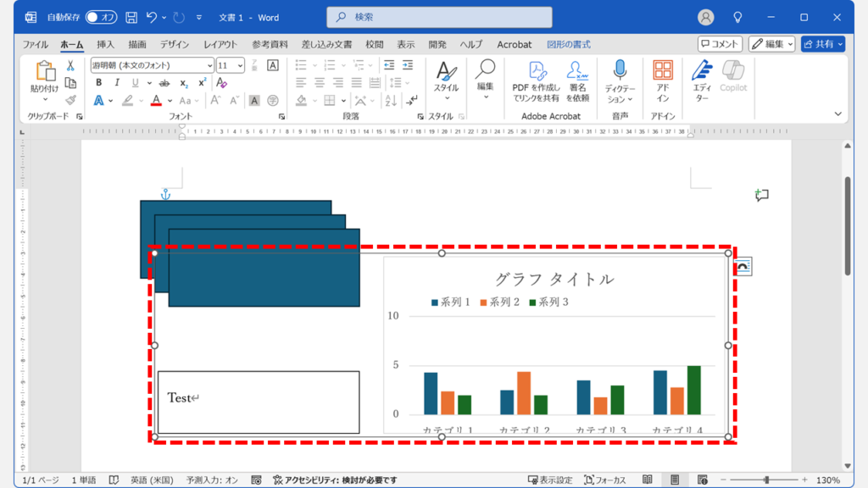Toggle Subscript formatting
Image resolution: width=868 pixels, height=488 pixels.
click(x=184, y=83)
